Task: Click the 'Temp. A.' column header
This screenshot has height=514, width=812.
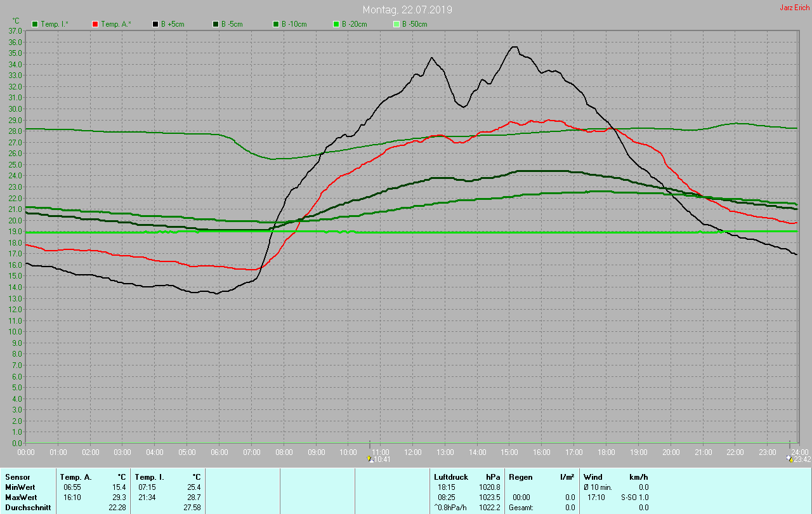Action: (x=75, y=477)
